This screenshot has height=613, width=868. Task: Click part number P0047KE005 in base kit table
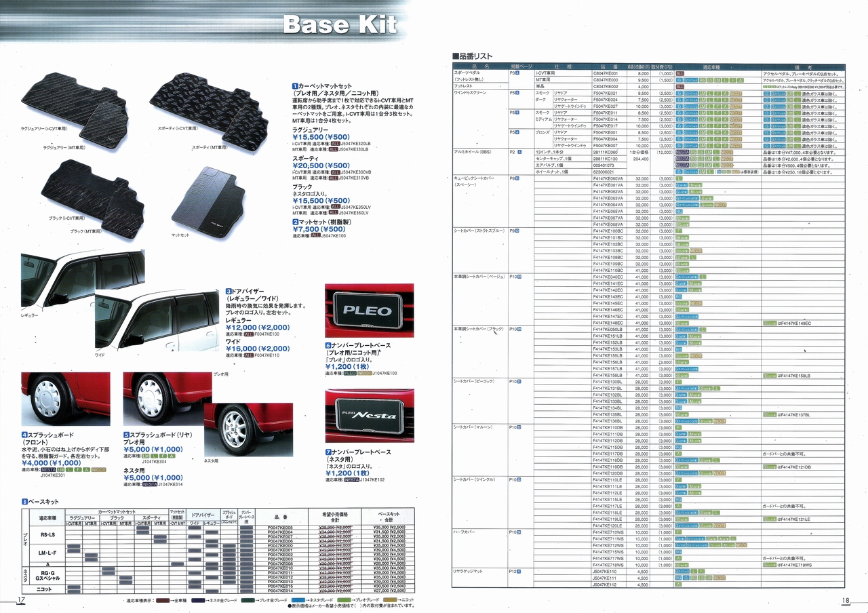pos(281,528)
